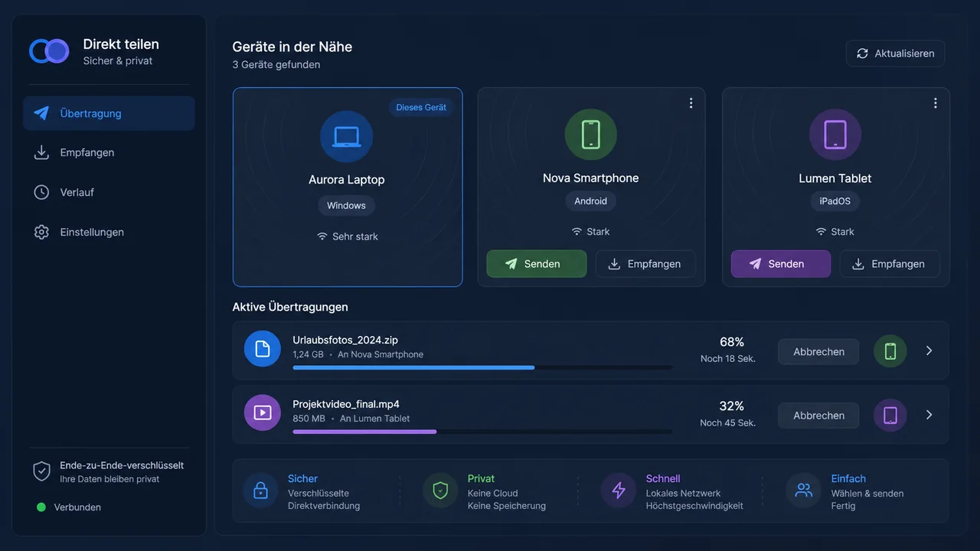Click the Wi-Fi signal icon in Lumen Tablet card
This screenshot has width=980, height=551.
tap(821, 231)
